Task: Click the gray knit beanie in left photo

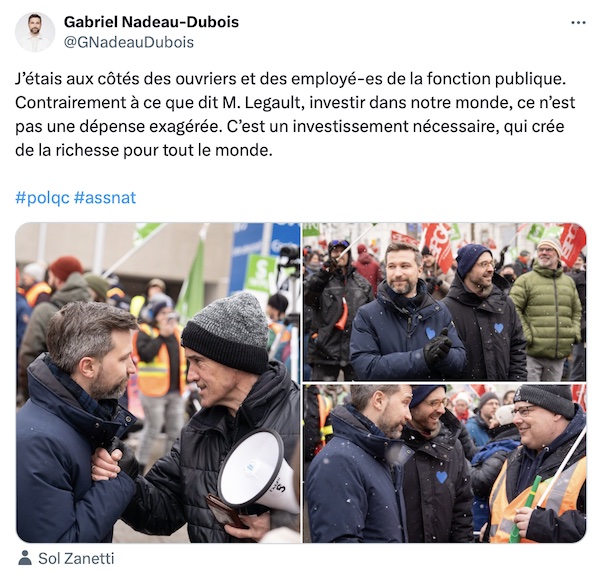Action: (227, 332)
